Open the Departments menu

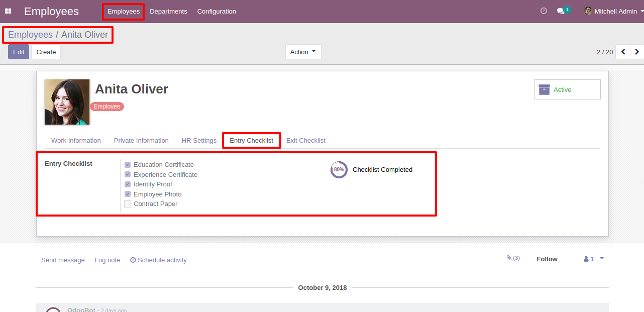tap(168, 12)
